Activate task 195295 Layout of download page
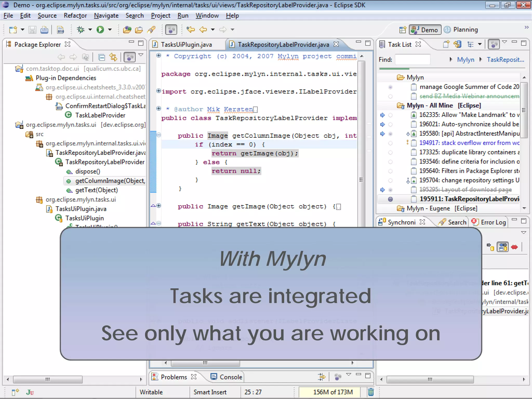Image resolution: width=532 pixels, height=399 pixels. 390,190
